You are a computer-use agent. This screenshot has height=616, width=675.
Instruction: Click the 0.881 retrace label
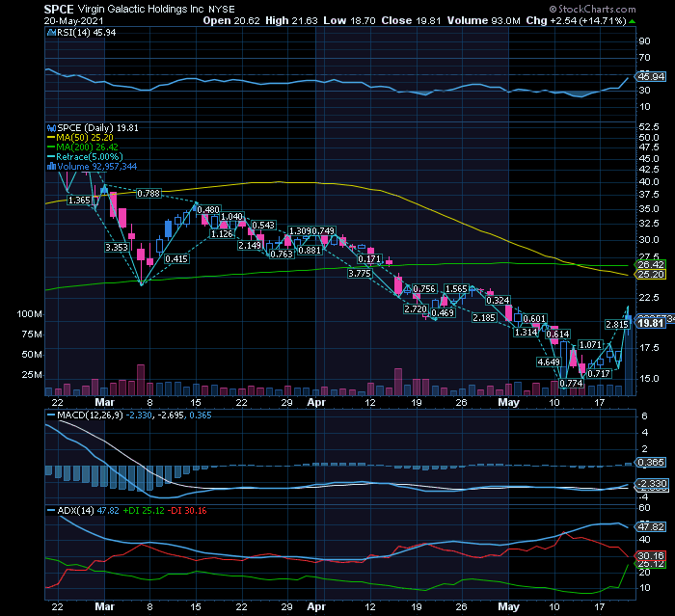tap(310, 250)
